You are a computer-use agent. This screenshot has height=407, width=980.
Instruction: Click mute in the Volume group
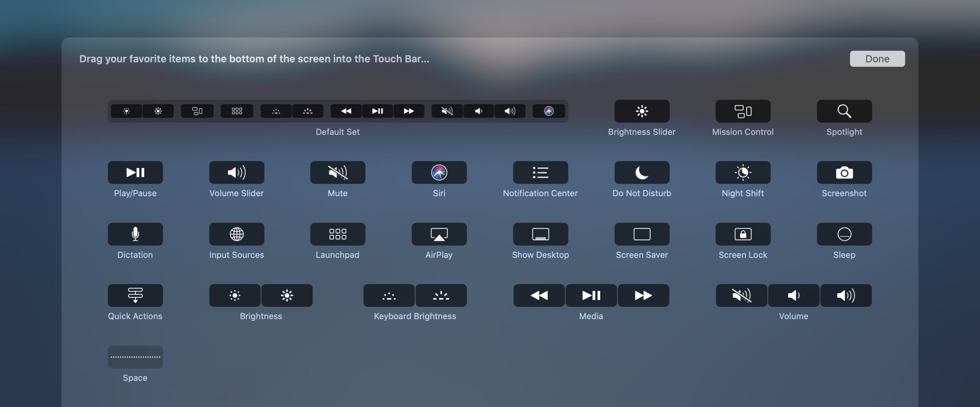tap(742, 295)
